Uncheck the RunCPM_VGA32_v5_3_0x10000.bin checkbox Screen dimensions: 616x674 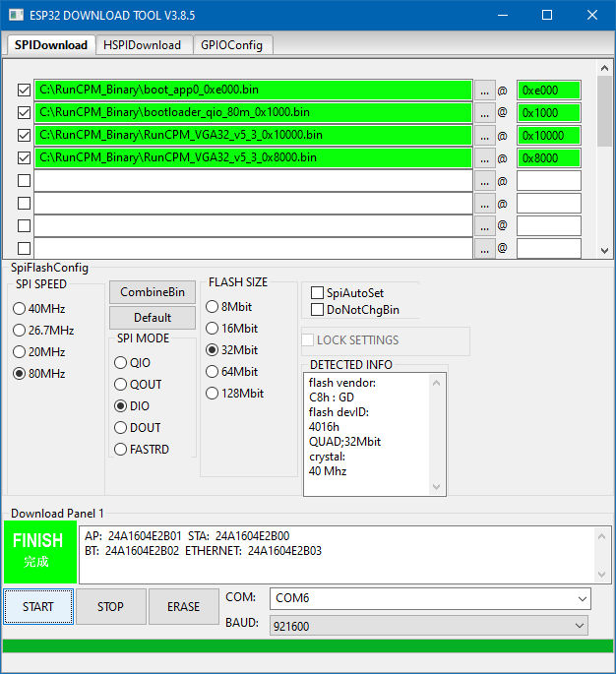click(24, 136)
